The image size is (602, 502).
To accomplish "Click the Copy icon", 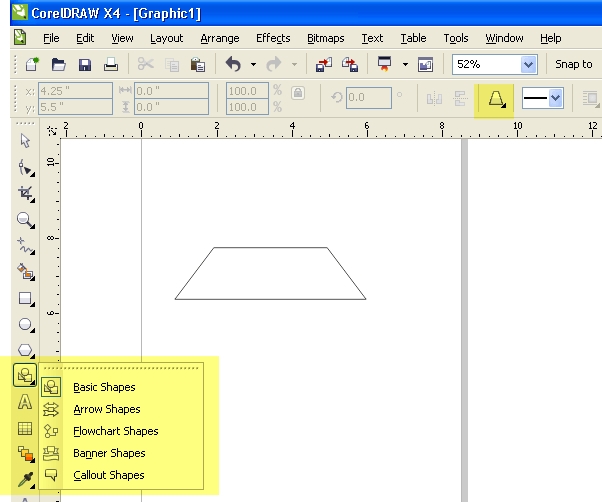I will point(172,65).
